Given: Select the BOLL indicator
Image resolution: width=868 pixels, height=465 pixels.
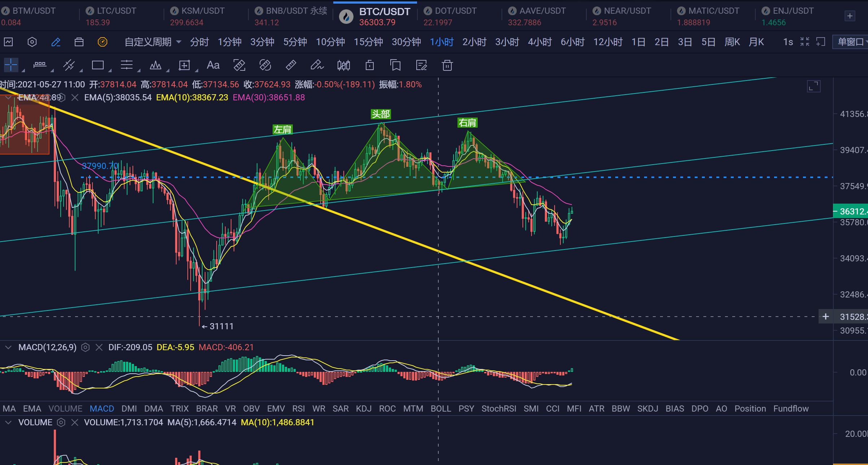Looking at the screenshot, I should pos(440,409).
